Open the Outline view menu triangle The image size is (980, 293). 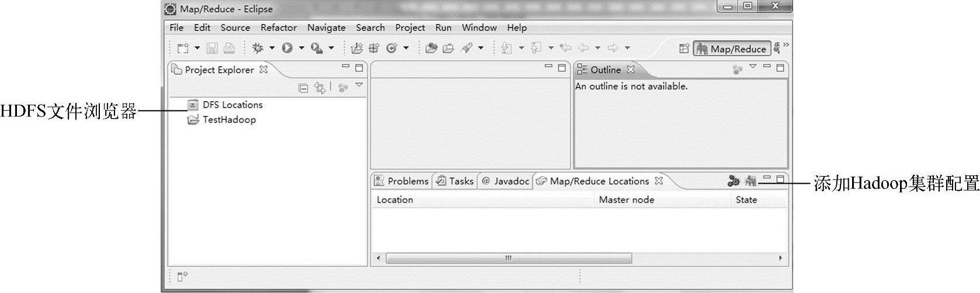pyautogui.click(x=753, y=67)
